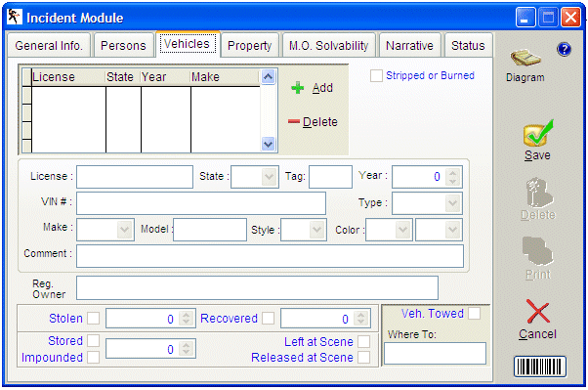Select the first row selector in vehicle grid
588x390 pixels.
point(26,95)
